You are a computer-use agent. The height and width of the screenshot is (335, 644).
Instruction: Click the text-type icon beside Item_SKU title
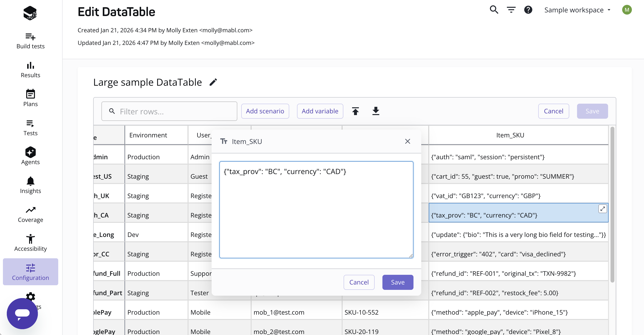click(x=224, y=141)
